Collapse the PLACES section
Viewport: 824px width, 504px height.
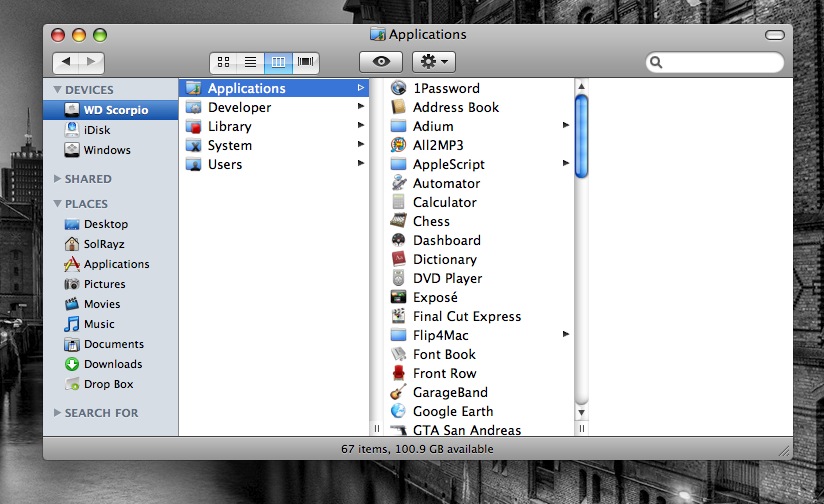point(58,203)
